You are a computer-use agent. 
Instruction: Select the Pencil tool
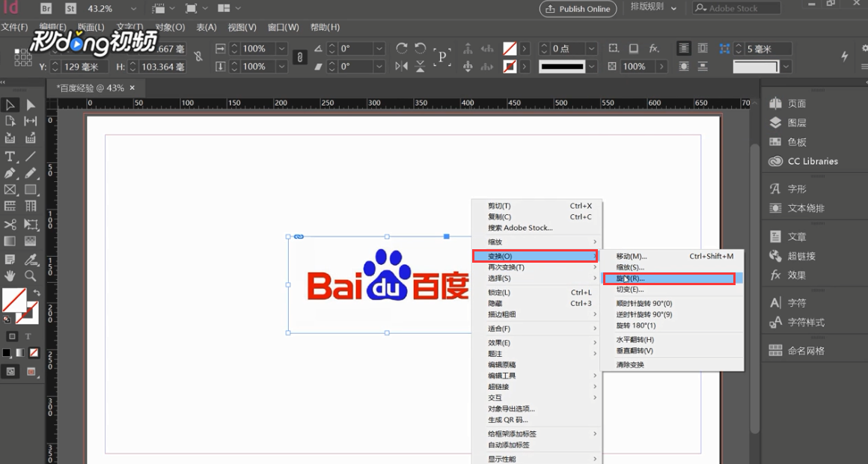[31, 174]
